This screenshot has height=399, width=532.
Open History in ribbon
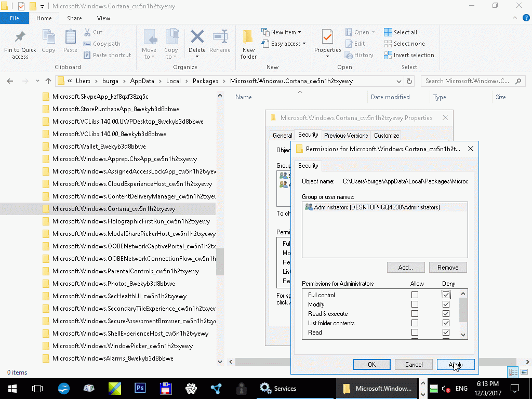tap(359, 55)
